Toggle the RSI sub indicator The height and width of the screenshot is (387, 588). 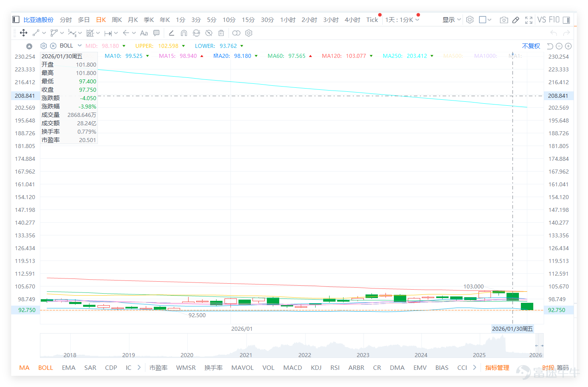(x=335, y=367)
